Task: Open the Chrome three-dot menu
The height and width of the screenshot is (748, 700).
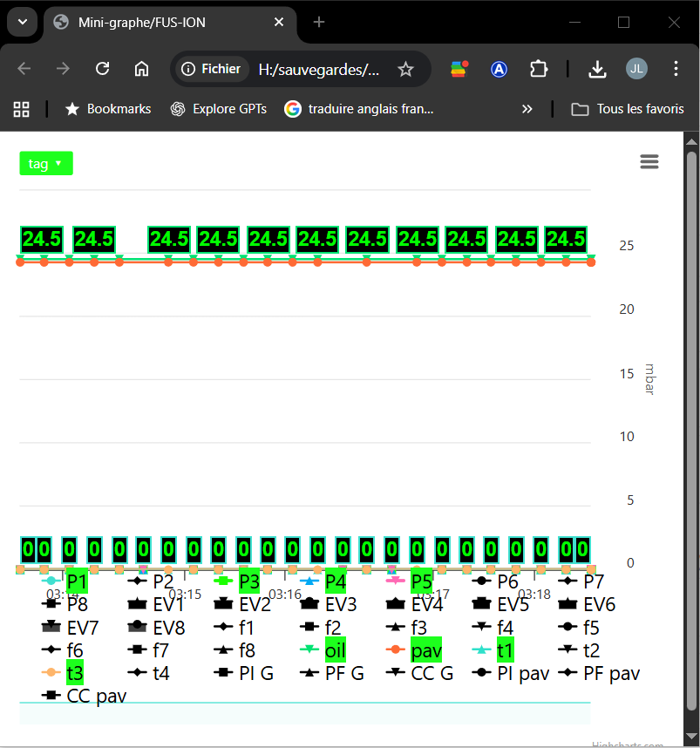Action: [x=676, y=69]
